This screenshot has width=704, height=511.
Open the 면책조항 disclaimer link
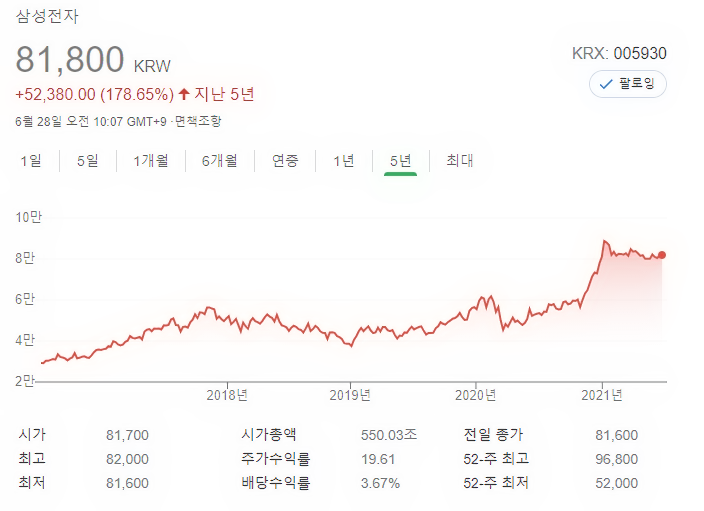pos(198,121)
